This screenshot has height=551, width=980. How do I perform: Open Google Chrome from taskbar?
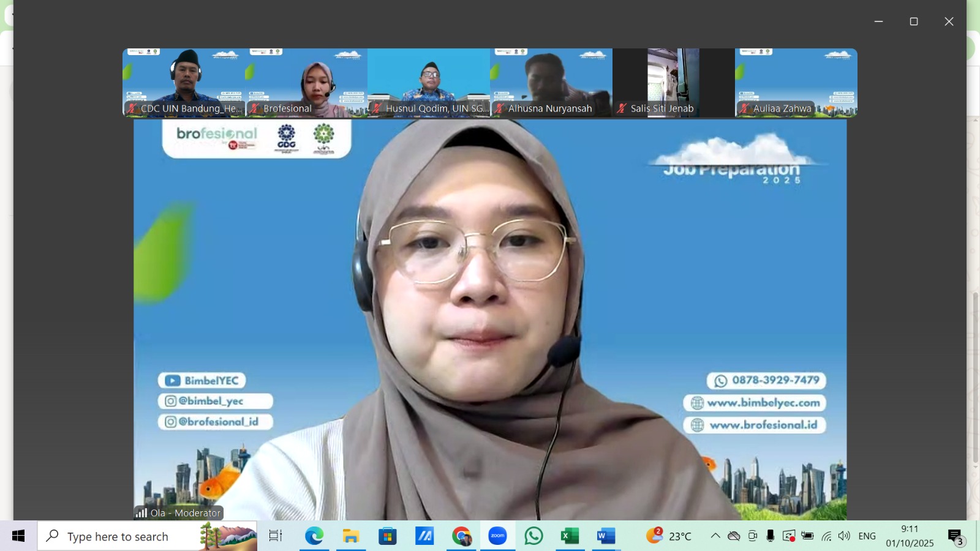(x=462, y=536)
